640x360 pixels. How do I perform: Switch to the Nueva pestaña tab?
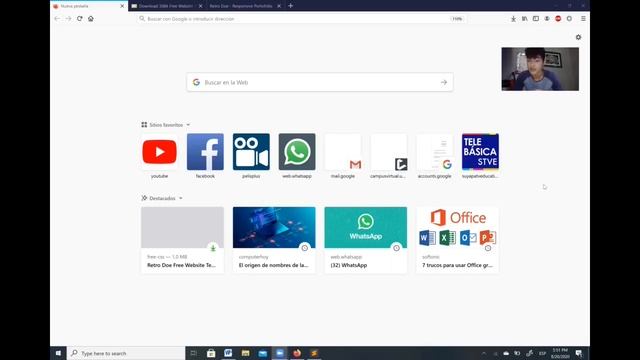click(89, 6)
